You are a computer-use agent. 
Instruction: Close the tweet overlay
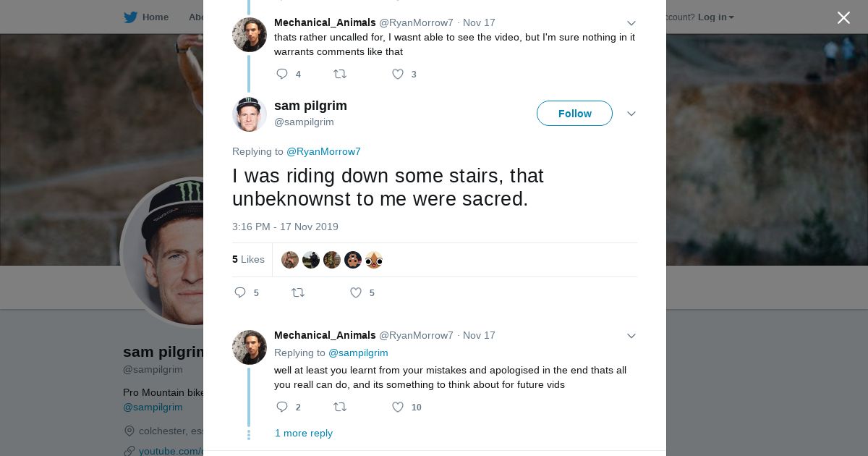coord(843,17)
